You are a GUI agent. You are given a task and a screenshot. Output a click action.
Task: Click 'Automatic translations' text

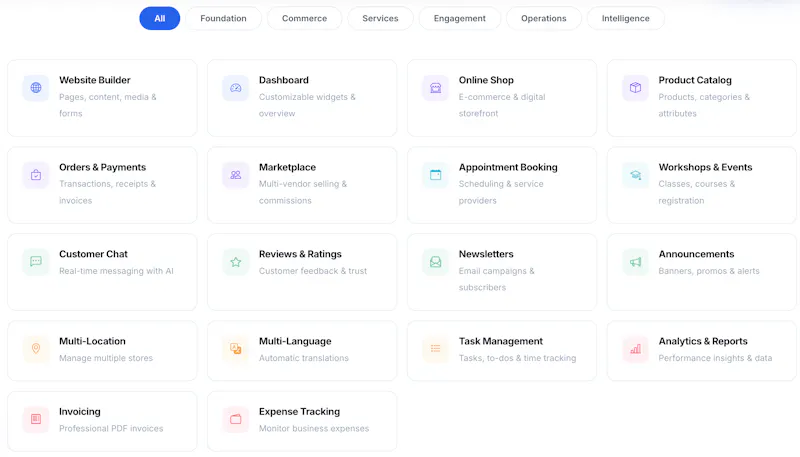point(304,358)
